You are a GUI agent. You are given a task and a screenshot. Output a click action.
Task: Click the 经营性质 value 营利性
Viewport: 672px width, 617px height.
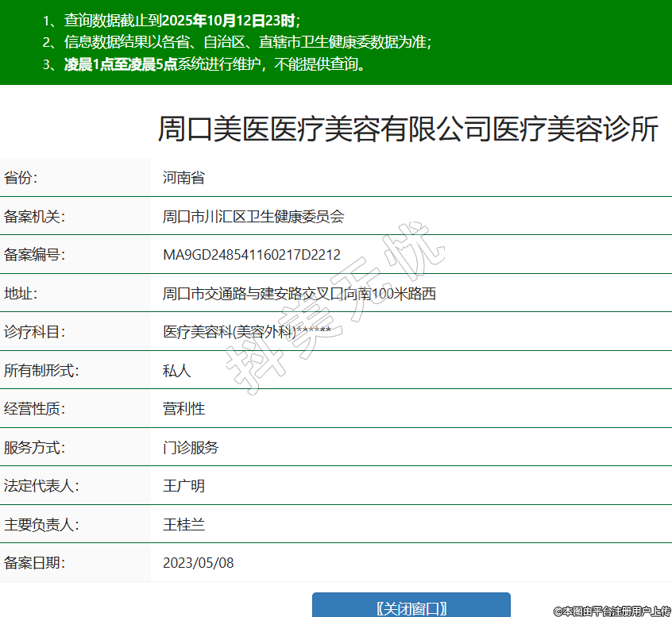coord(183,409)
